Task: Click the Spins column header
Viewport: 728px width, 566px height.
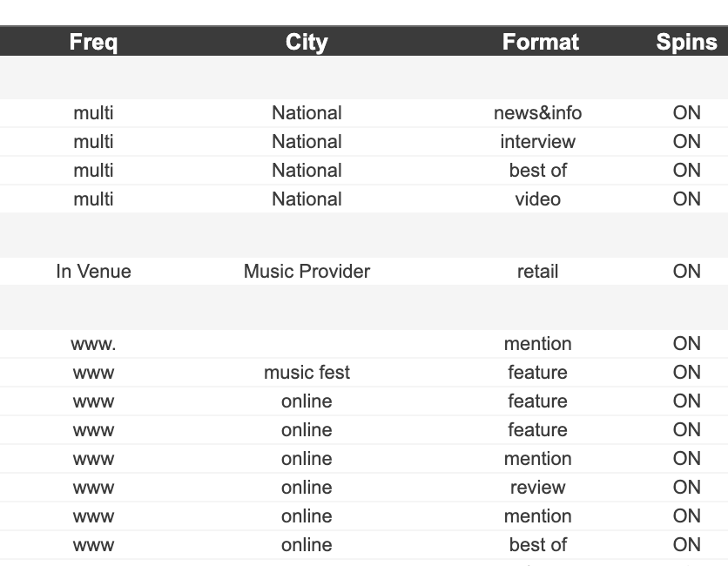Action: pos(686,42)
